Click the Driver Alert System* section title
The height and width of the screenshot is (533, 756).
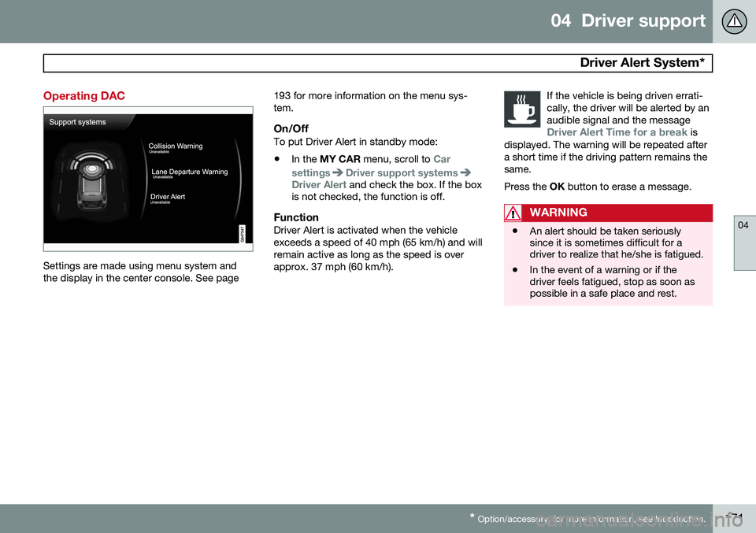[643, 63]
